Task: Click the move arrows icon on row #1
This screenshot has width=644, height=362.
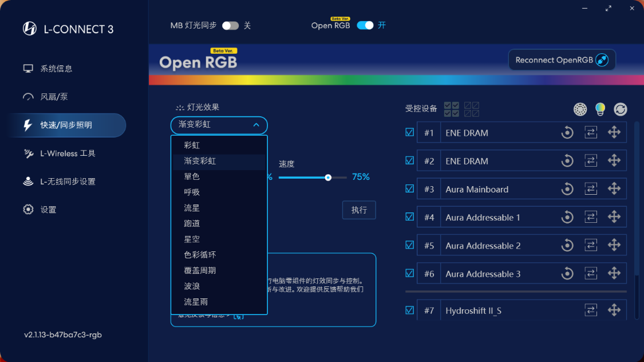Action: coord(614,132)
